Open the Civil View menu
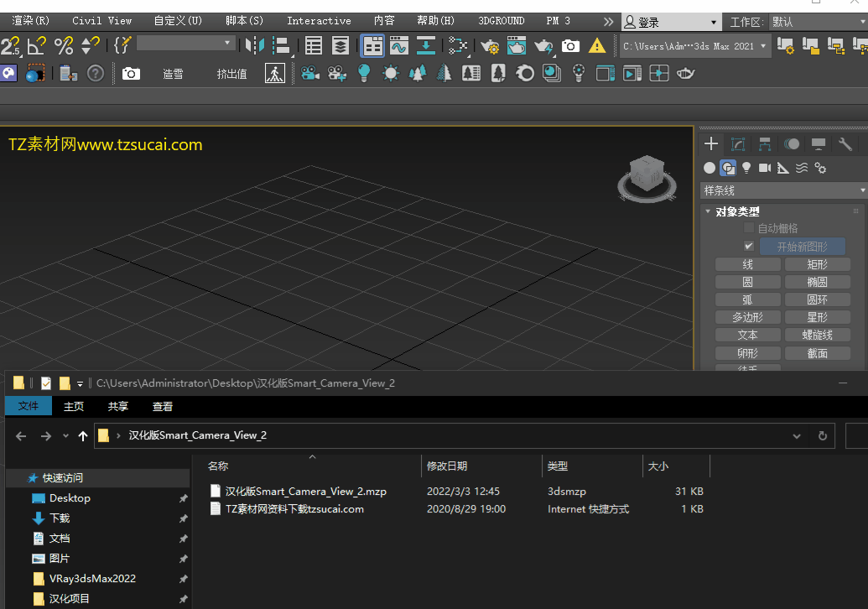 pos(101,20)
